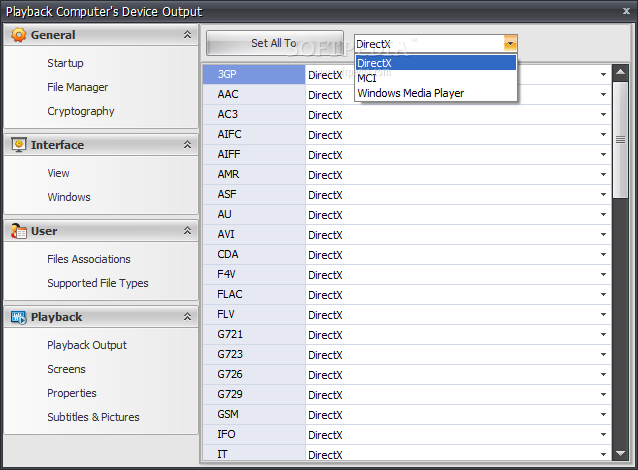Click the Playback section media icon

18,317
